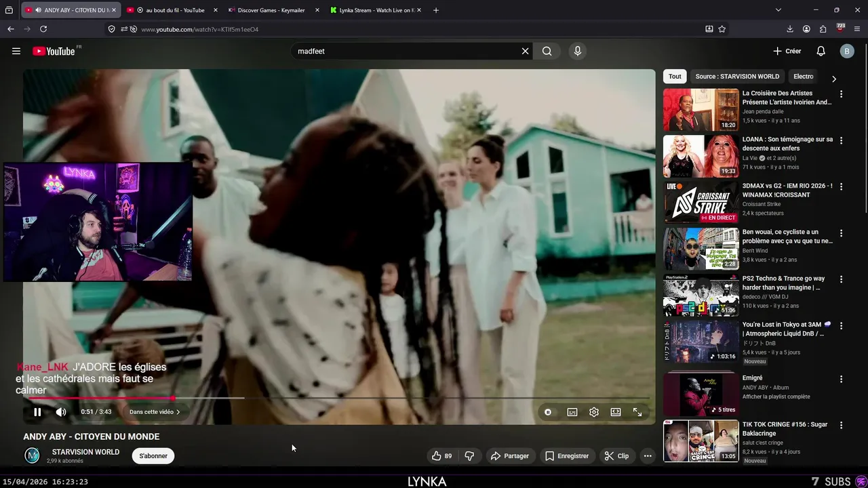This screenshot has width=868, height=488.
Task: Open options for the LOANA video
Action: (x=842, y=140)
